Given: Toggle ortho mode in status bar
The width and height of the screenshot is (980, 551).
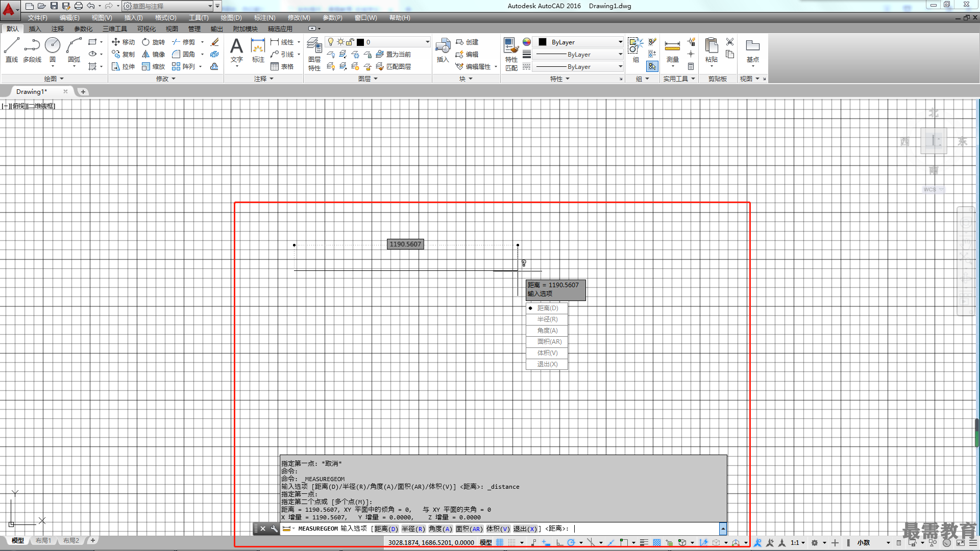Looking at the screenshot, I should [559, 542].
